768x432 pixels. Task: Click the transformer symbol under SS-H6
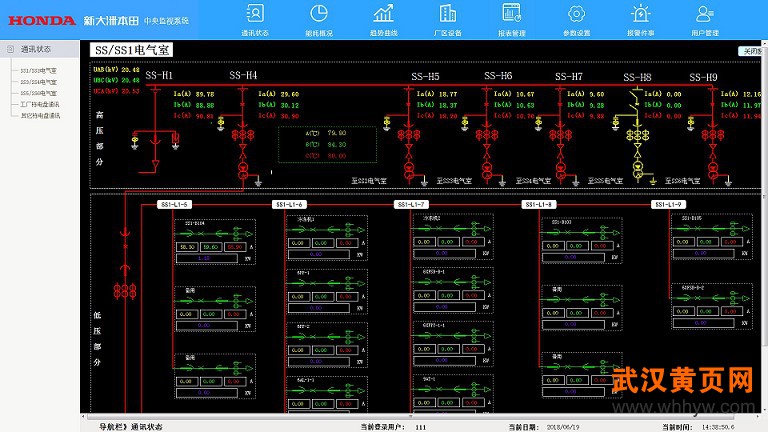tap(486, 170)
